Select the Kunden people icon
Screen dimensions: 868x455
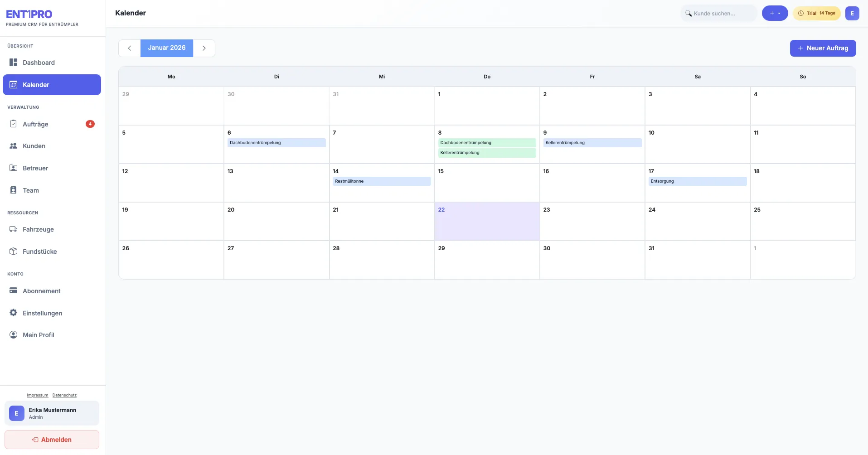pos(13,145)
